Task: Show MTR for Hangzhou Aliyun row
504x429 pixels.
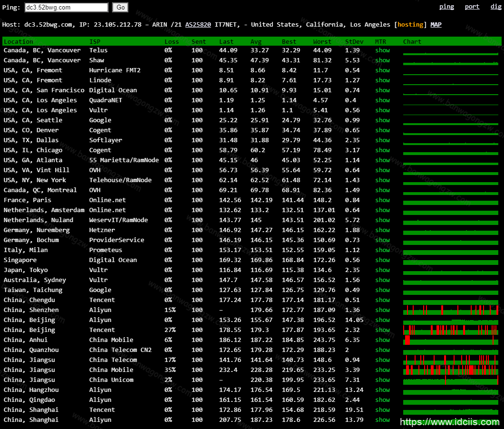Action: pos(382,390)
